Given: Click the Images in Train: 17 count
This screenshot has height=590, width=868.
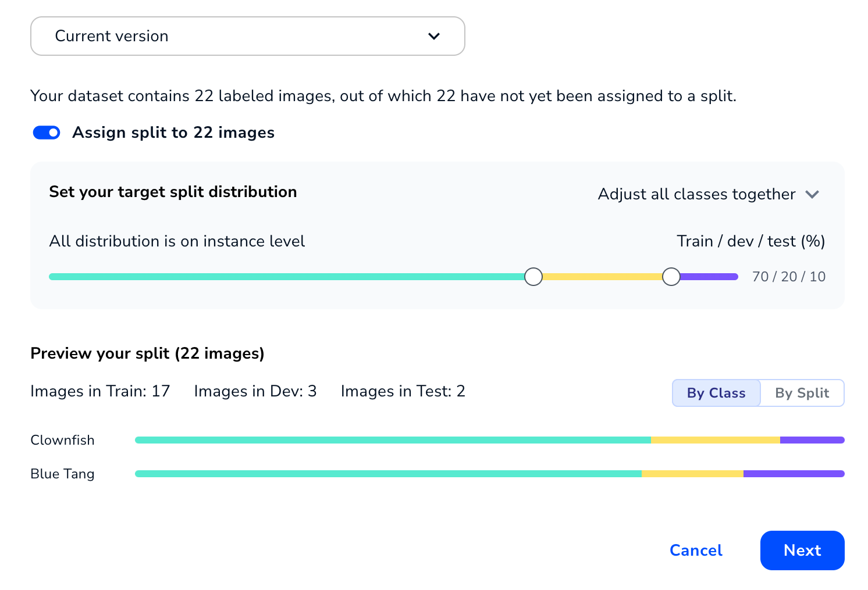Looking at the screenshot, I should 100,391.
